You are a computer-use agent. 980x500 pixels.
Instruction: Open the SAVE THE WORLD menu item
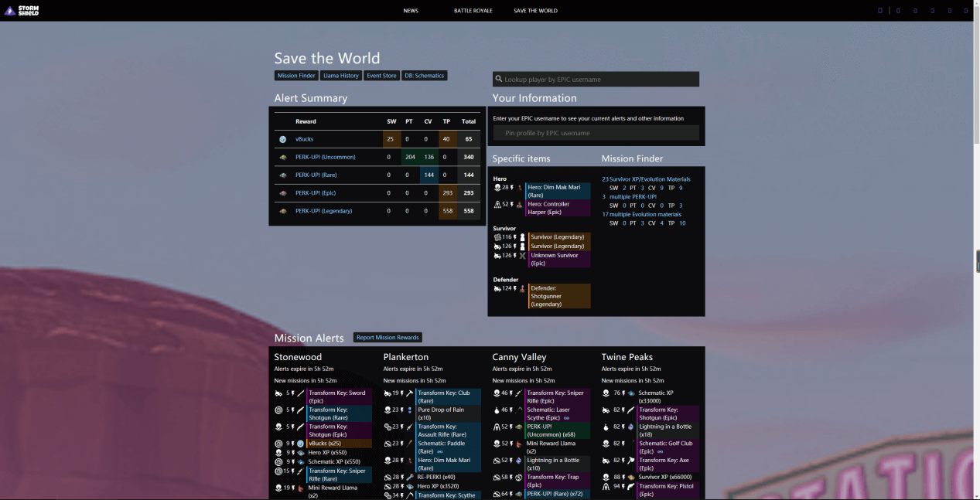coord(535,11)
